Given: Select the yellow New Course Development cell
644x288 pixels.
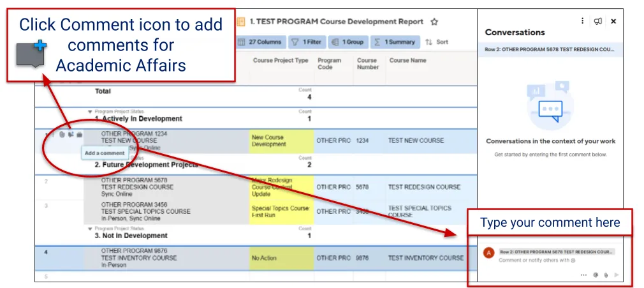Looking at the screenshot, I should pos(281,141).
